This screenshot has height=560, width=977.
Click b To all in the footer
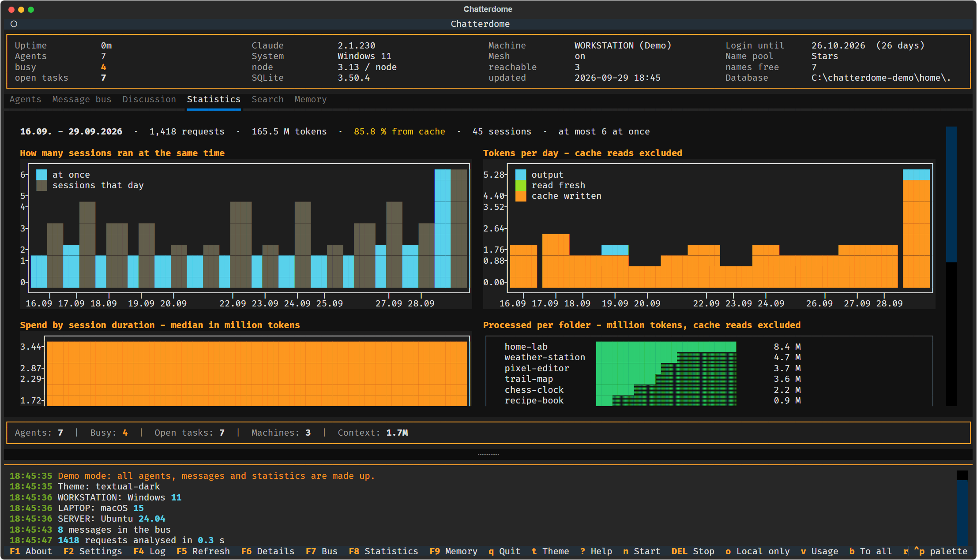[871, 551]
